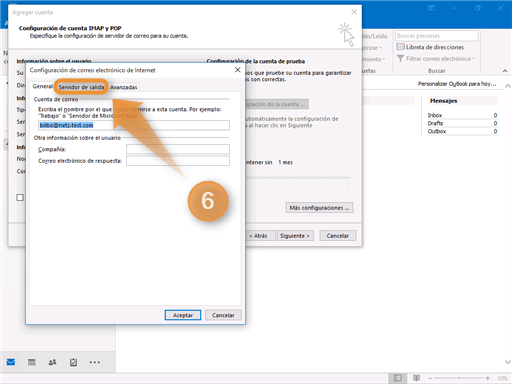Screen dimensions: 512x384
Task: Click into the Compañía field
Action: click(178, 149)
